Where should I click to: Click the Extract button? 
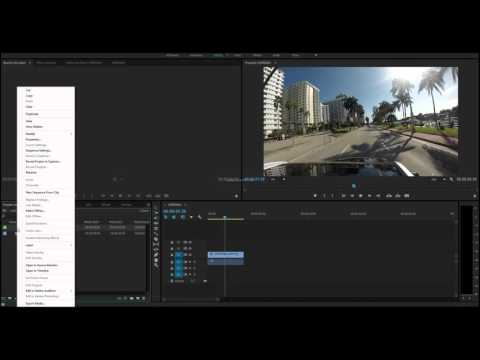point(398,196)
